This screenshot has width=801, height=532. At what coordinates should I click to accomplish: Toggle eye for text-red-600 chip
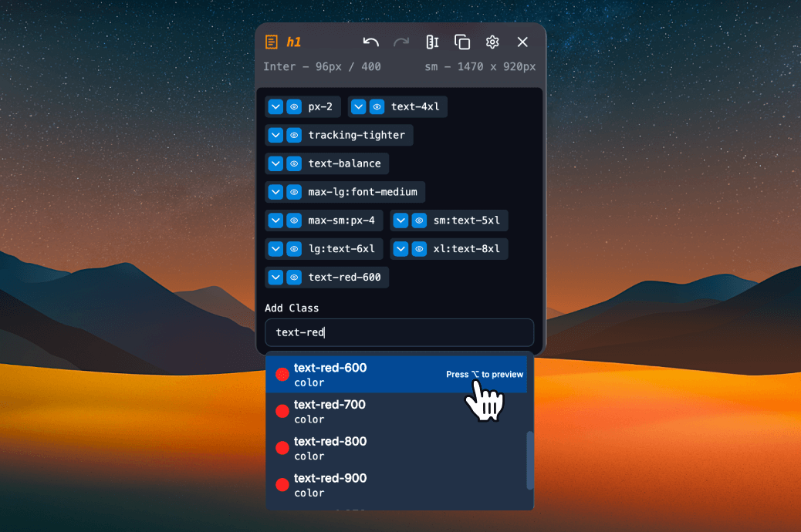pos(294,278)
